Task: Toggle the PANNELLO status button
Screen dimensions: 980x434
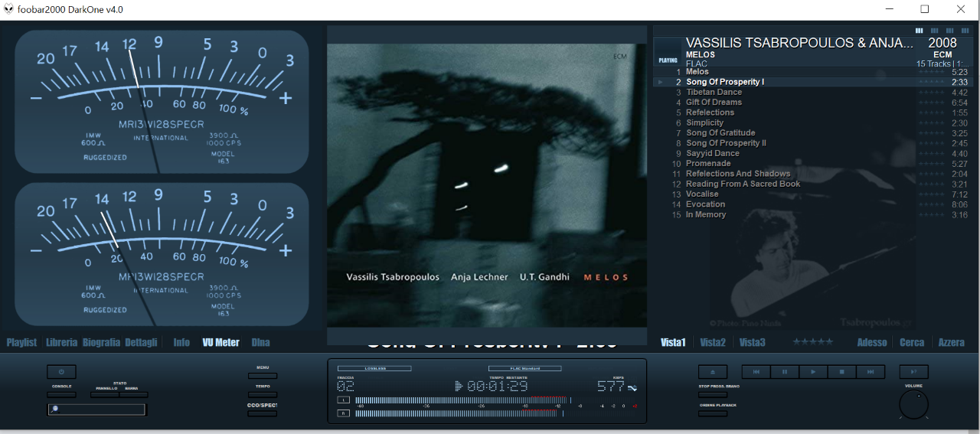Action: (x=106, y=395)
